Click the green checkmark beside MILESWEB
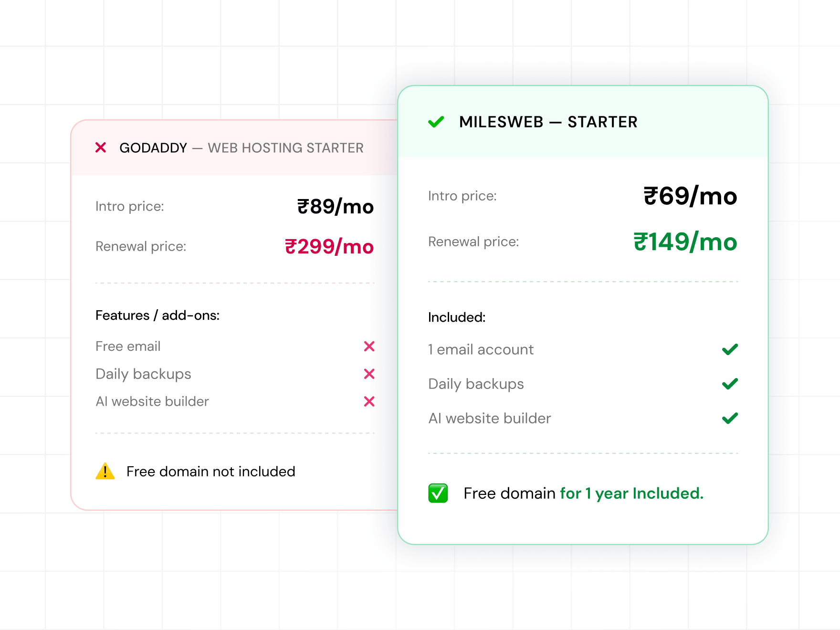This screenshot has height=630, width=840. pos(436,122)
